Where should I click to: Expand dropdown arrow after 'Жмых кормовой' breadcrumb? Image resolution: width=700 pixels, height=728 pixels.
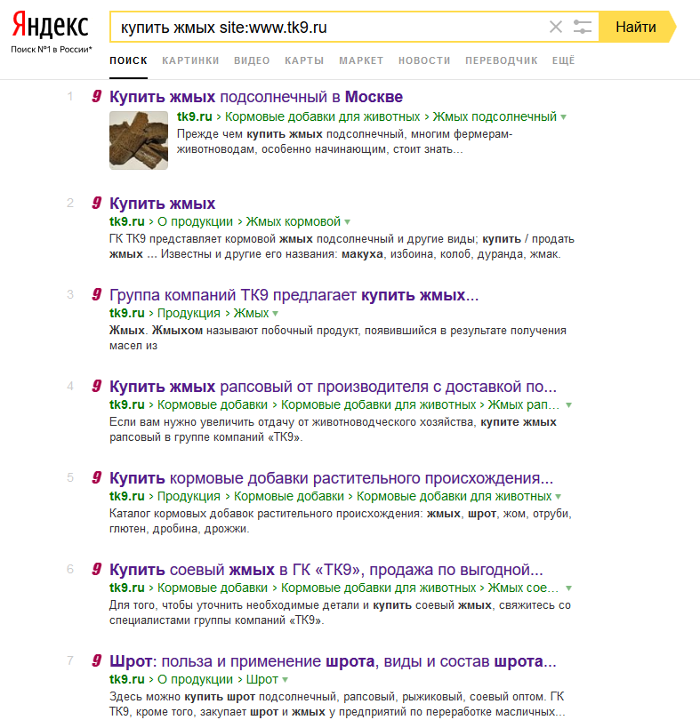(348, 222)
